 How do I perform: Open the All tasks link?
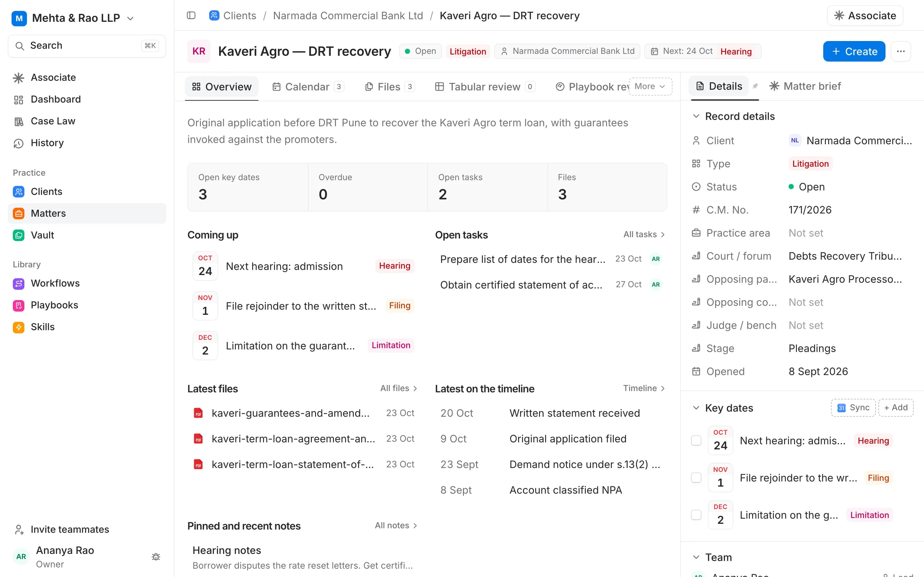pos(644,234)
